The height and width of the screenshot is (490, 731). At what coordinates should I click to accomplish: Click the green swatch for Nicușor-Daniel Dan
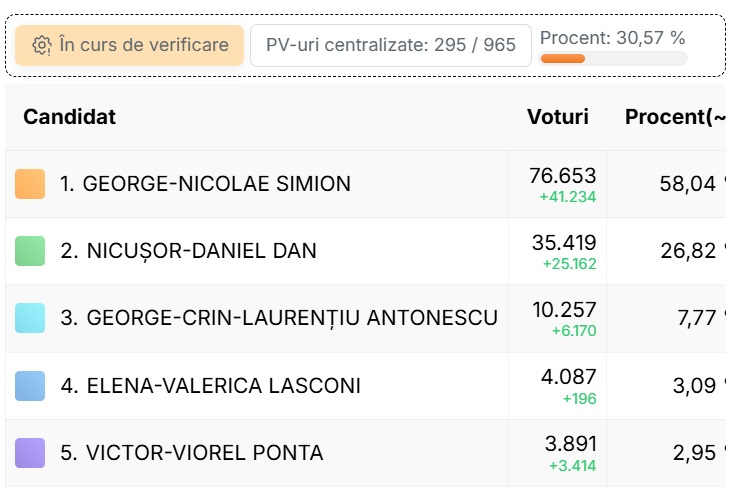coord(30,251)
